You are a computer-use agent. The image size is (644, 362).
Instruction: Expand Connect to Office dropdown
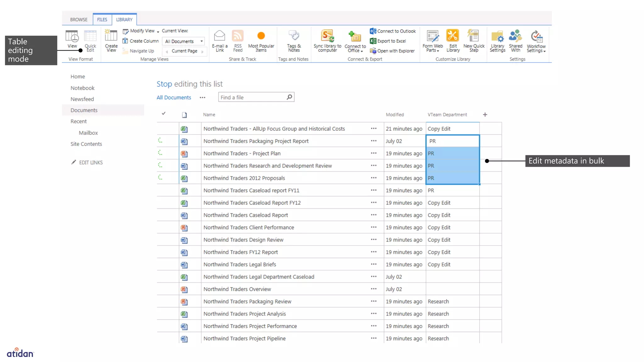point(362,51)
